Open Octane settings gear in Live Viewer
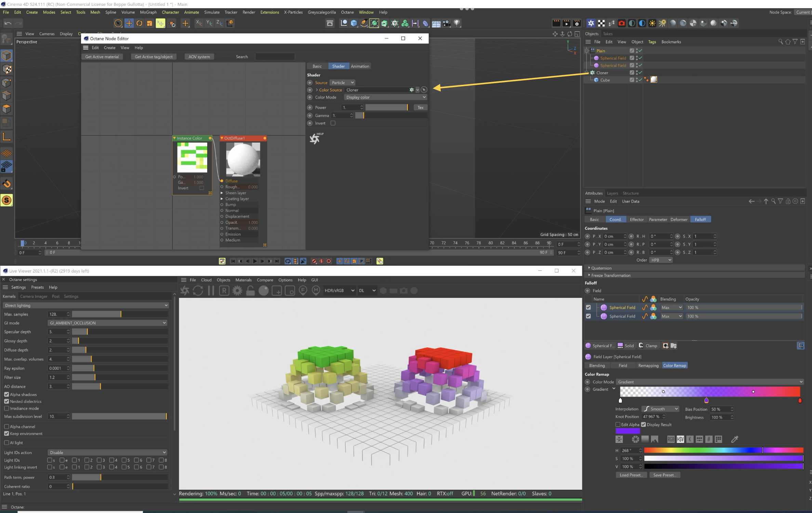812x513 pixels. [x=237, y=291]
